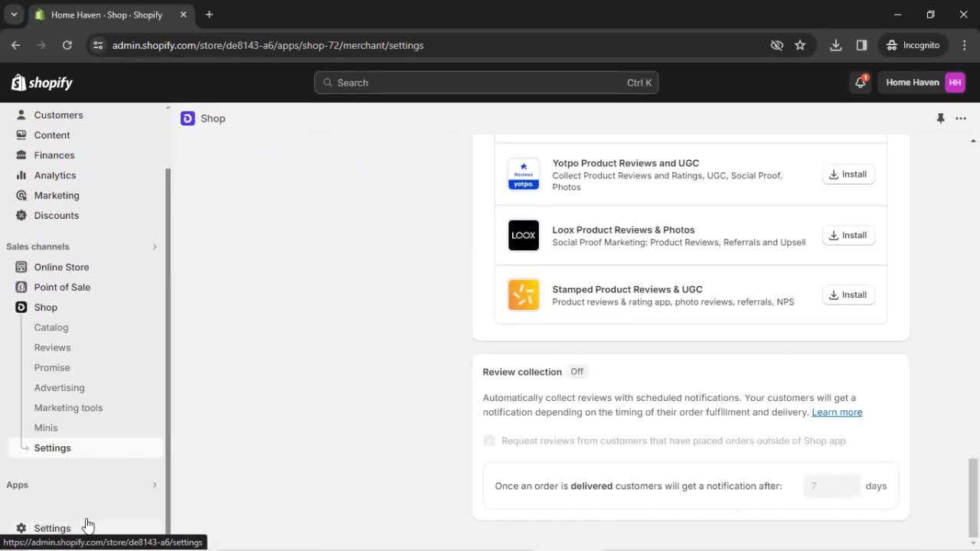Open Minis under Shop
Screen dimensions: 980x551
[x=46, y=428]
